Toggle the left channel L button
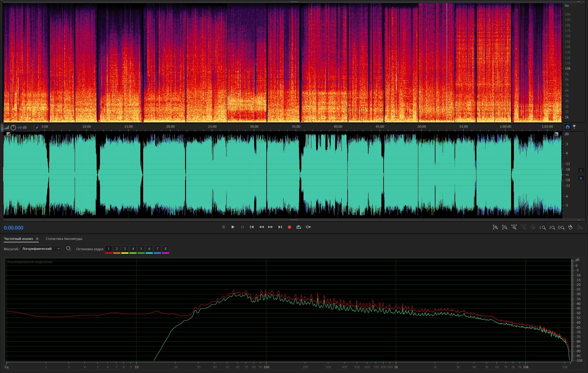This screenshot has width=588, height=373. click(581, 170)
